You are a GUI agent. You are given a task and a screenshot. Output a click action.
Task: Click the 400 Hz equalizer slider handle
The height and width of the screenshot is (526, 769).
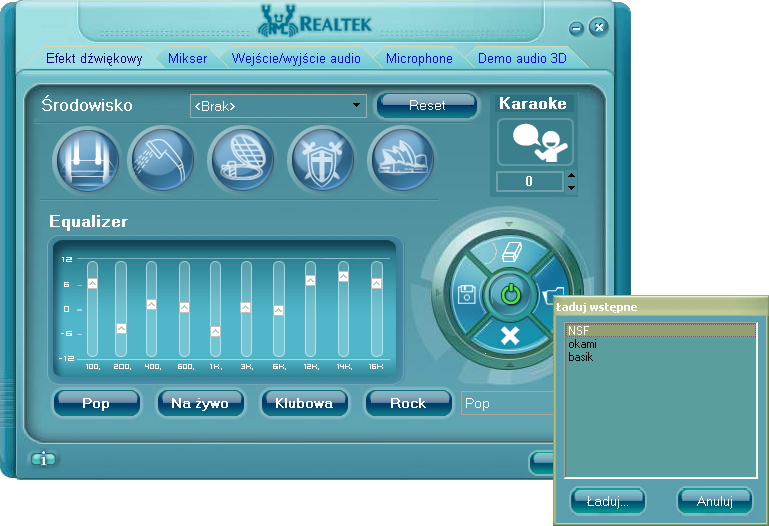click(152, 304)
